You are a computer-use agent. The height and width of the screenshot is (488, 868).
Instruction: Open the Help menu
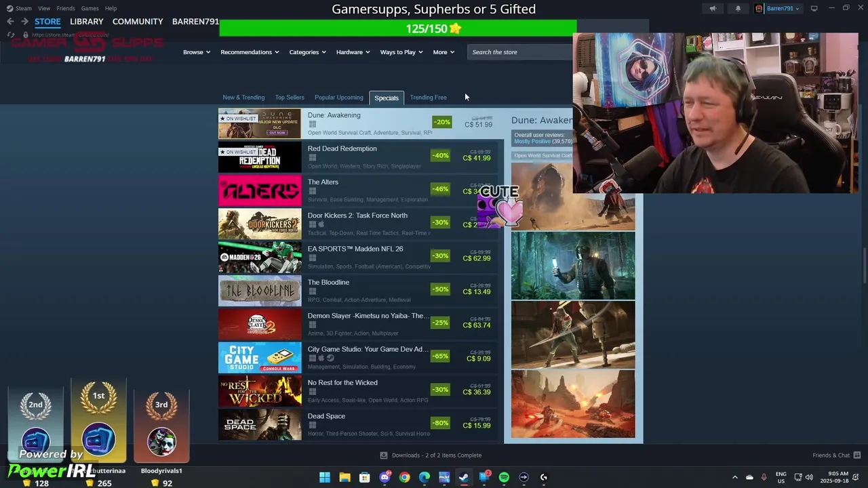coord(111,8)
